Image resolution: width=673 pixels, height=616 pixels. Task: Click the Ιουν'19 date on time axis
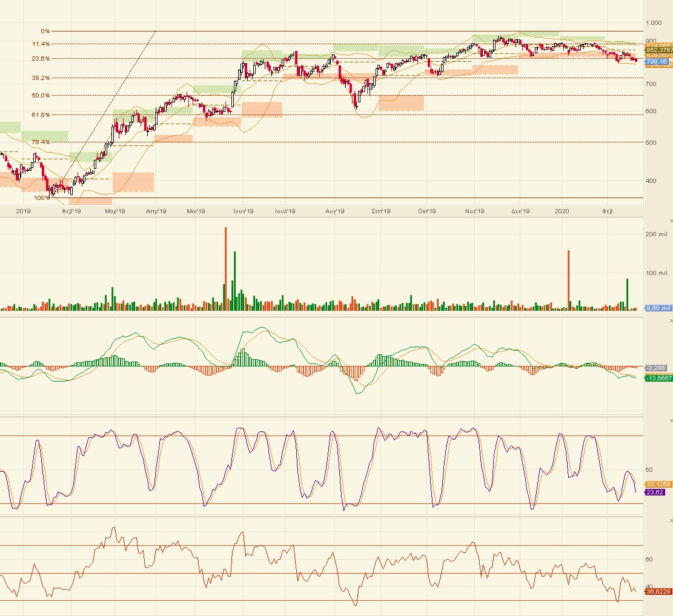242,211
